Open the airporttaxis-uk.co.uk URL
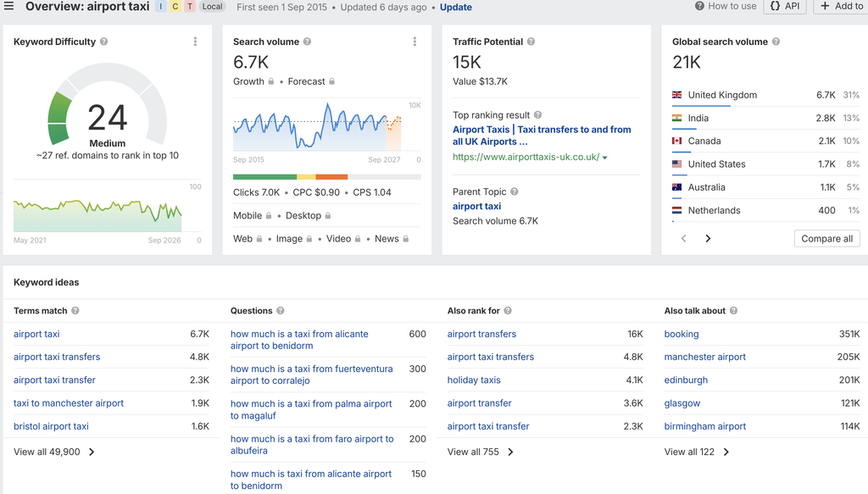The width and height of the screenshot is (868, 494). coord(526,157)
